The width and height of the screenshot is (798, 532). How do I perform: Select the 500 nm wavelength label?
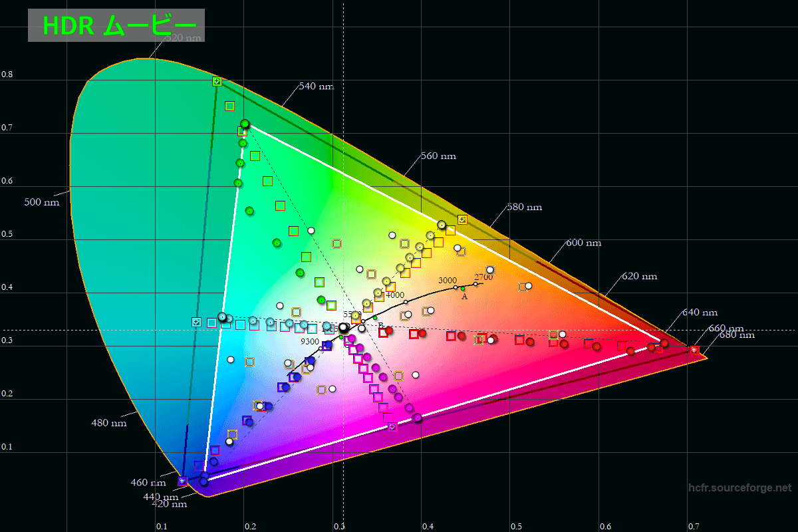coord(42,202)
